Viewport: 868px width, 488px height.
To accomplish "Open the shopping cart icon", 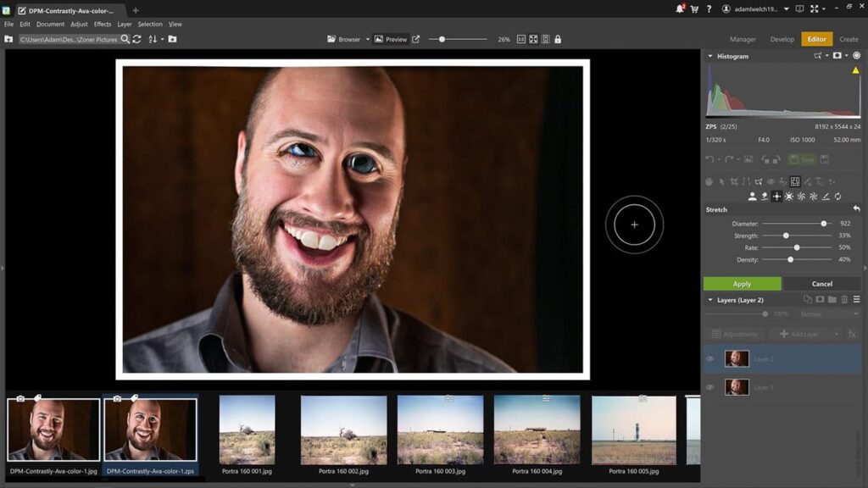I will click(x=694, y=8).
